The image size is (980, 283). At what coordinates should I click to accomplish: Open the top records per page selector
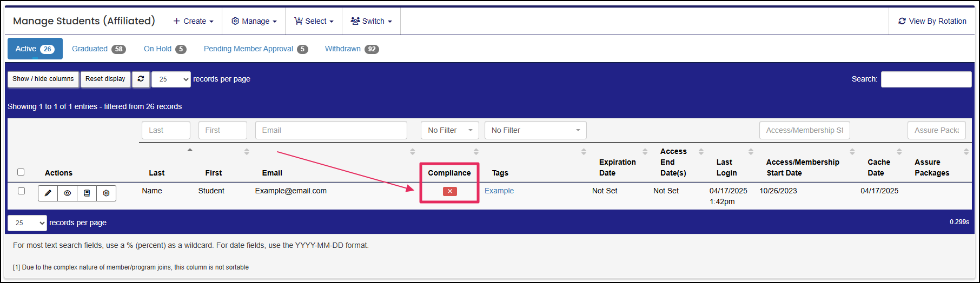coord(171,79)
